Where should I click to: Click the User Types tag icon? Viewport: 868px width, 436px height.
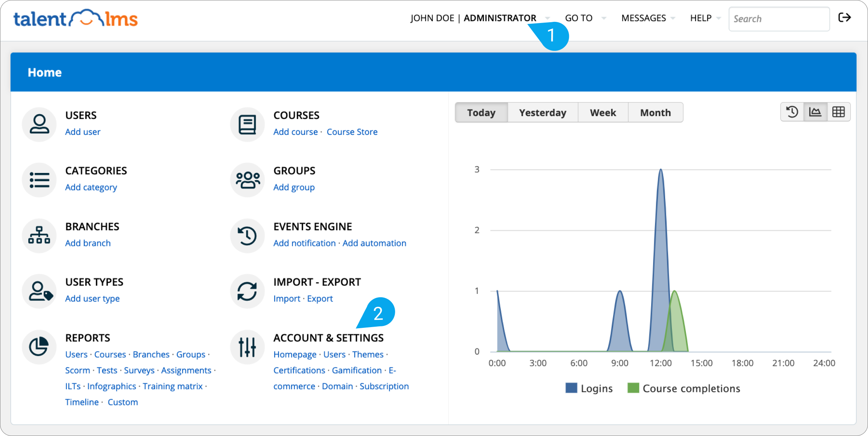click(x=39, y=291)
